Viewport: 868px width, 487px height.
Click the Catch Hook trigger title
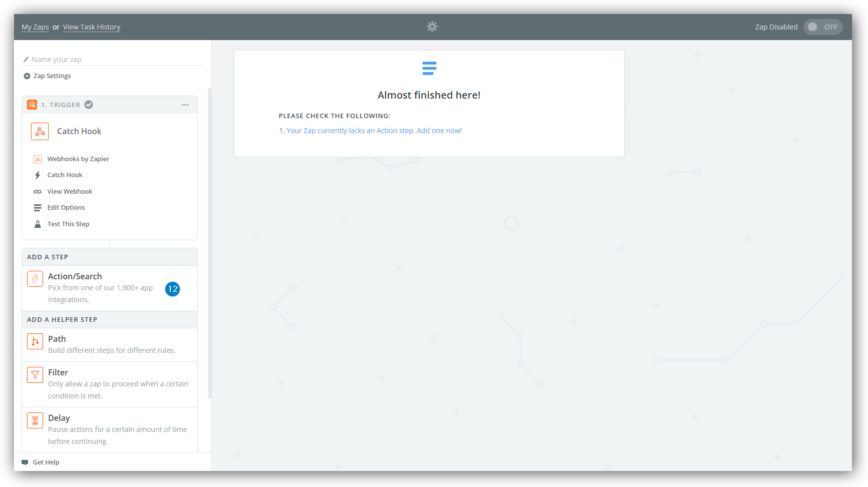pyautogui.click(x=79, y=131)
